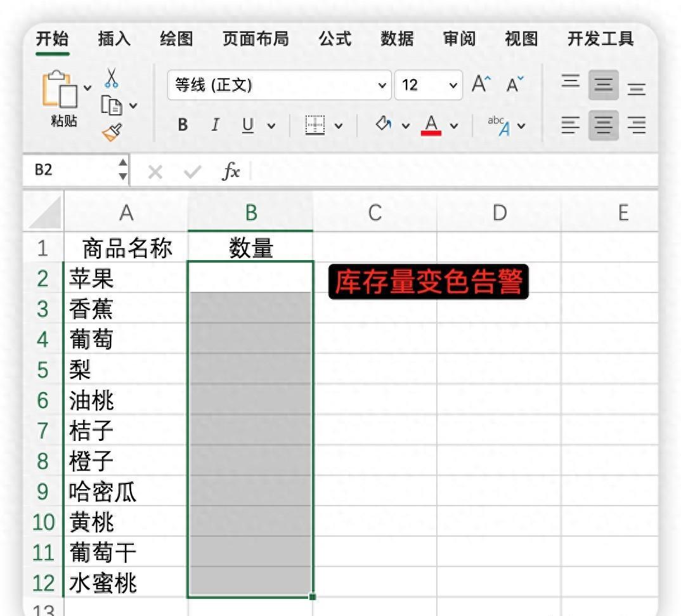Select row 12 header
Viewport: 681px width, 616px height.
43,582
